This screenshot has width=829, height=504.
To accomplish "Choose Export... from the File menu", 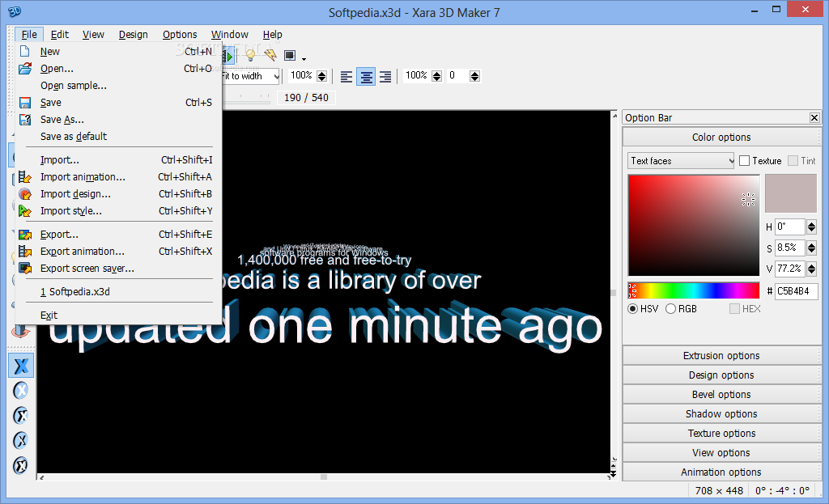I will pyautogui.click(x=115, y=234).
